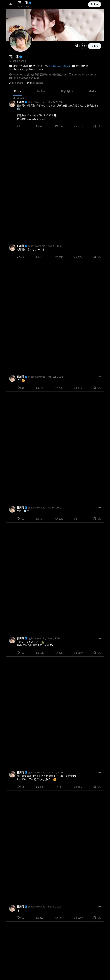Click the profile search icon
The image size is (110, 980).
(84, 46)
